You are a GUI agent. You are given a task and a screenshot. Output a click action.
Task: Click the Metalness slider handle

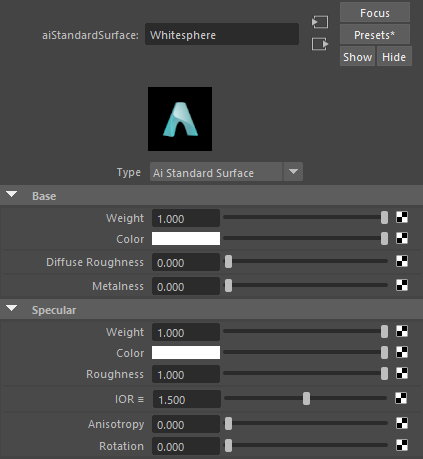pyautogui.click(x=228, y=285)
